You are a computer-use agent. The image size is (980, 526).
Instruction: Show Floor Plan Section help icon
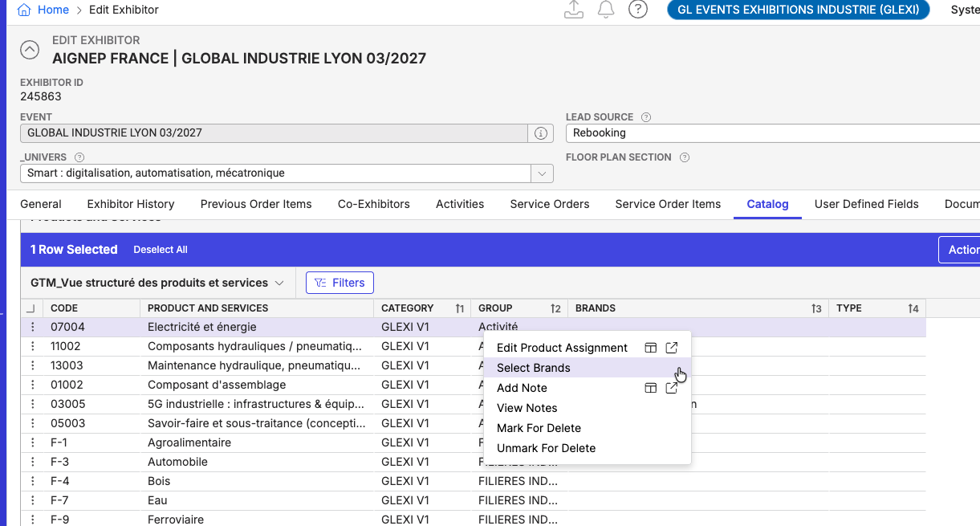pyautogui.click(x=685, y=157)
